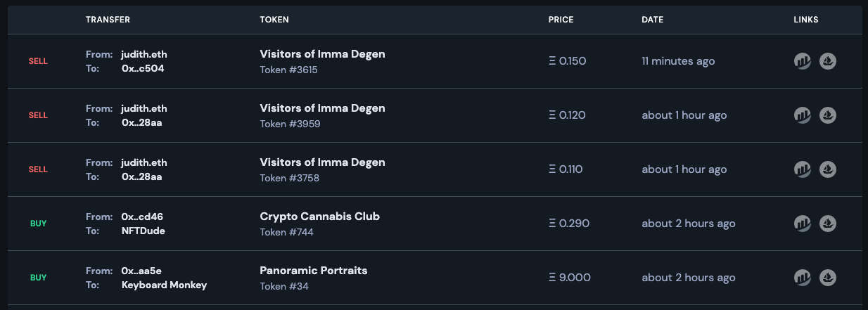Click sender address 0x..aa5e
The image size is (868, 310).
142,271
